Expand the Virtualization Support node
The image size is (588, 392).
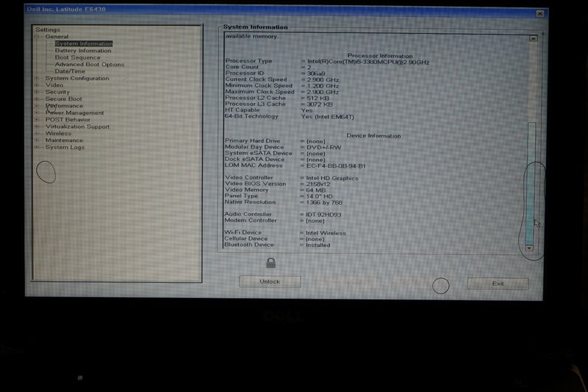pyautogui.click(x=37, y=126)
